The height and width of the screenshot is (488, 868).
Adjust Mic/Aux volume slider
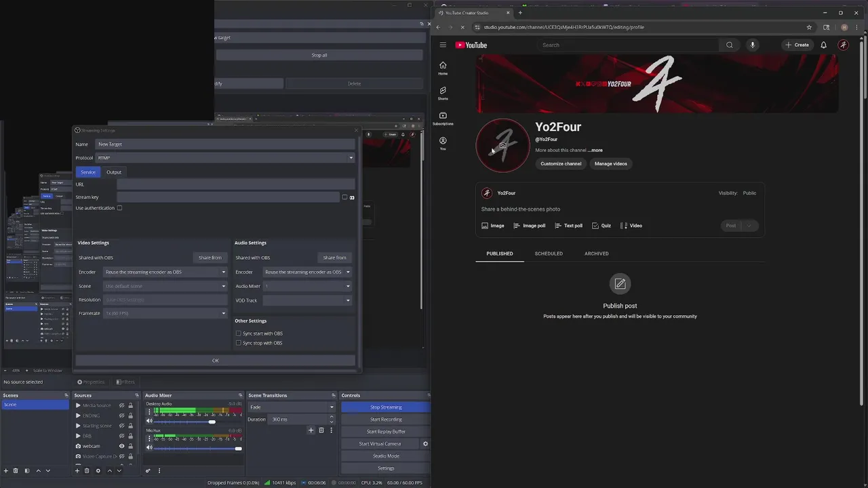click(238, 449)
